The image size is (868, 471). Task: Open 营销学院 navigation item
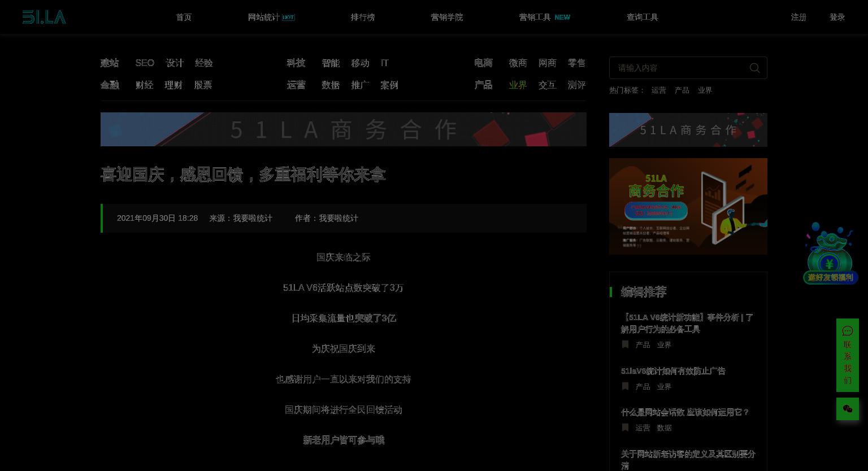pyautogui.click(x=447, y=18)
